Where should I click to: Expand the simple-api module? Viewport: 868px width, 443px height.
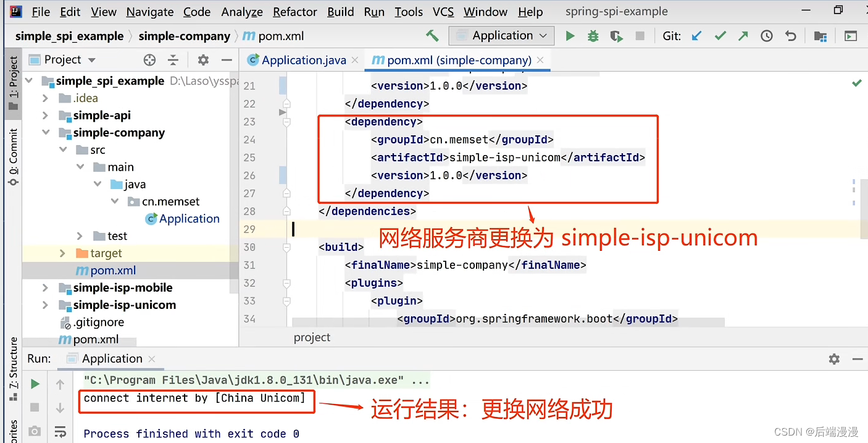[45, 116]
